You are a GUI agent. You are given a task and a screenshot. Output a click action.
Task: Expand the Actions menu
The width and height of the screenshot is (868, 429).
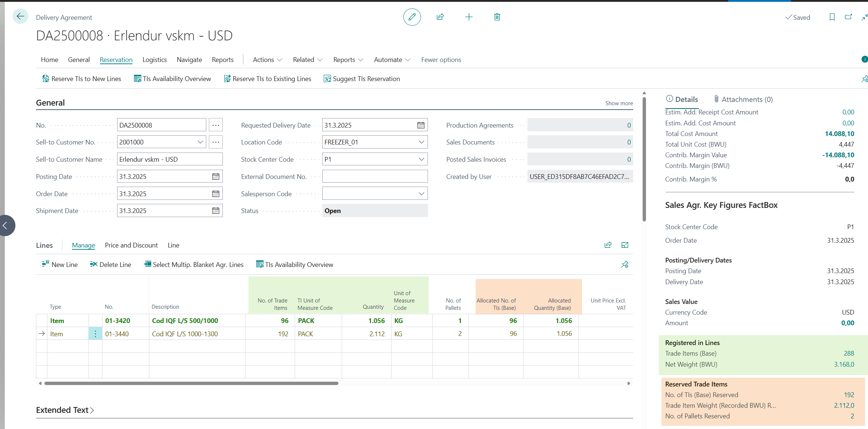pyautogui.click(x=267, y=59)
